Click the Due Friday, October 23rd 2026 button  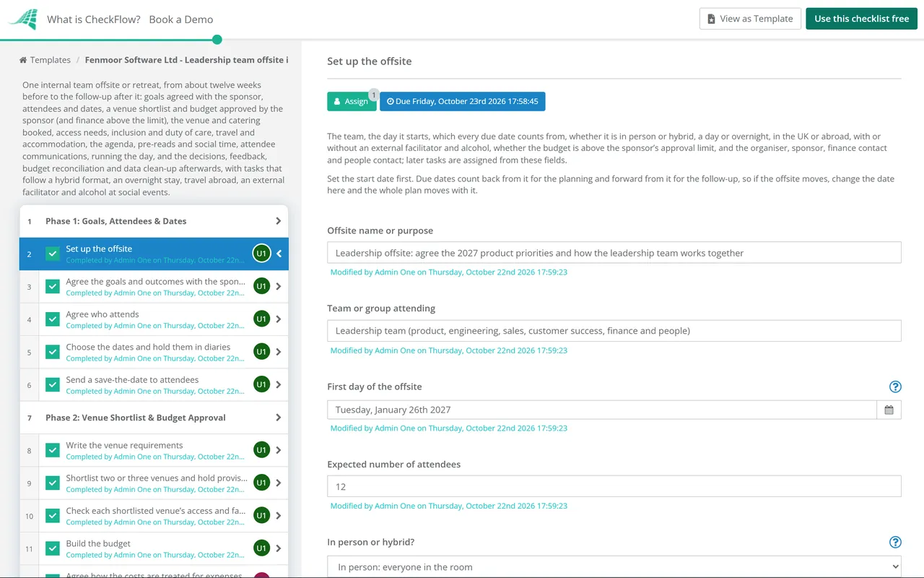point(463,102)
